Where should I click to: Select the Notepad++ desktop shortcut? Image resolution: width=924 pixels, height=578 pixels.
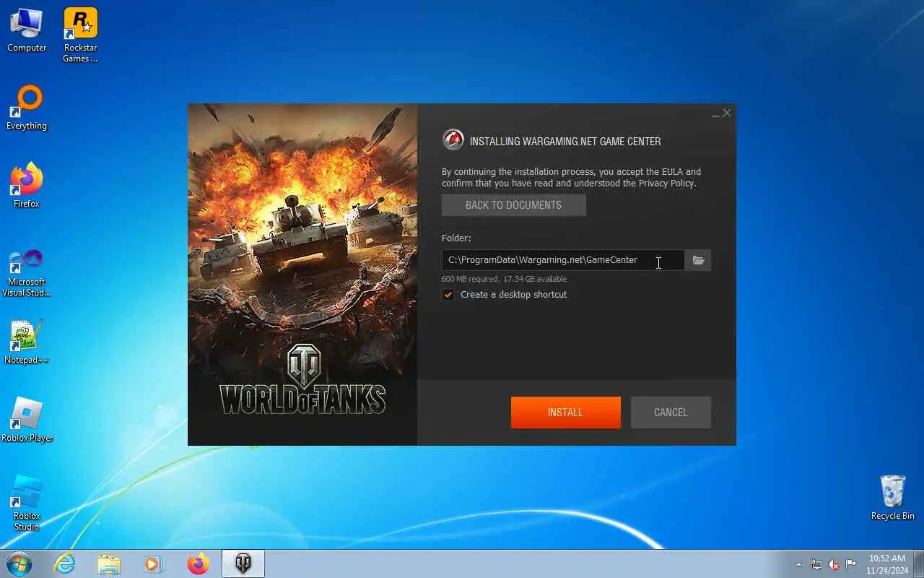coord(27,342)
